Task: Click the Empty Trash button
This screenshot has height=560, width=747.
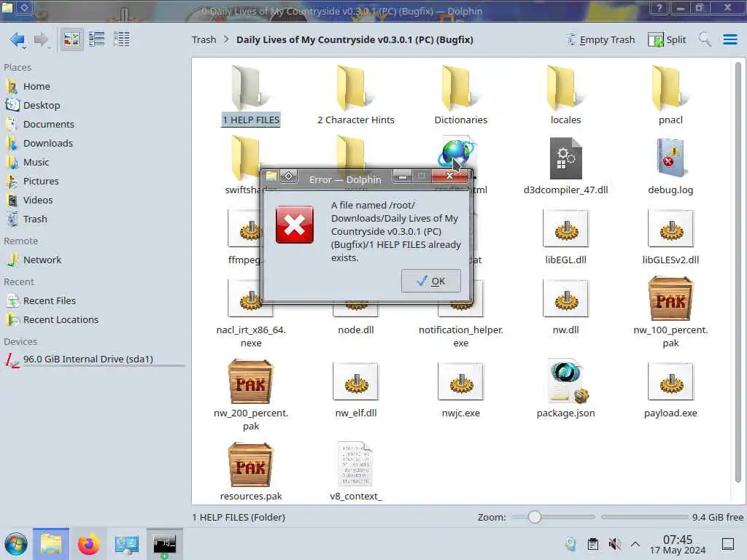Action: (601, 40)
